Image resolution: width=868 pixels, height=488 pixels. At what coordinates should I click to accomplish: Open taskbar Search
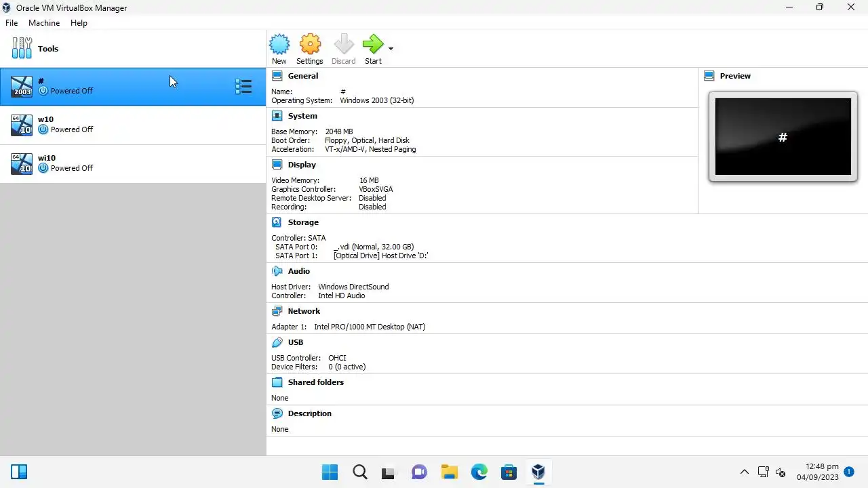[x=360, y=472]
